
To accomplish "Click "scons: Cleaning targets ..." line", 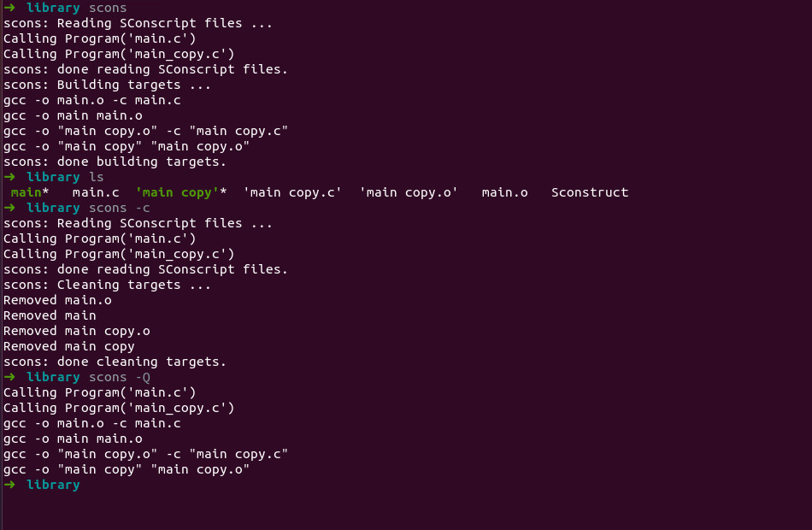I will pos(107,285).
